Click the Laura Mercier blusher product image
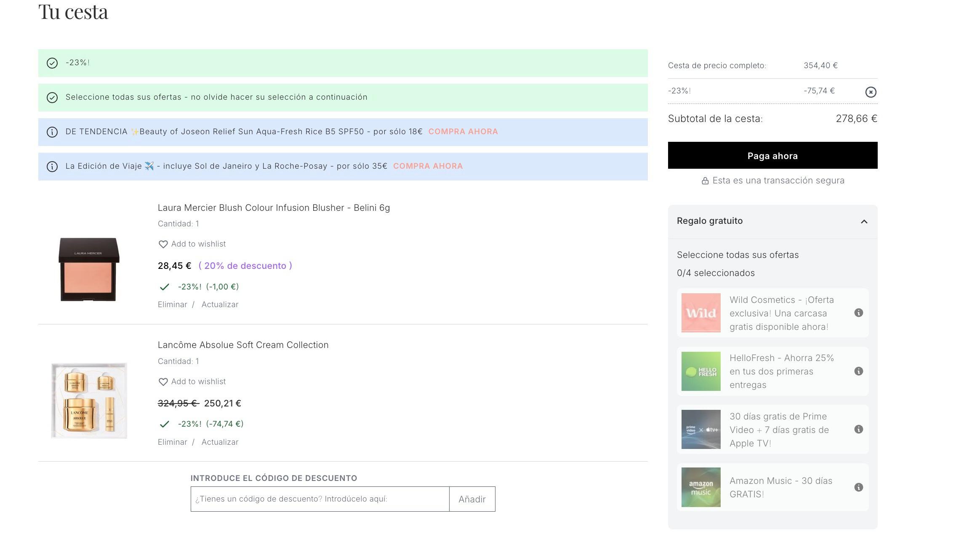 pyautogui.click(x=89, y=269)
